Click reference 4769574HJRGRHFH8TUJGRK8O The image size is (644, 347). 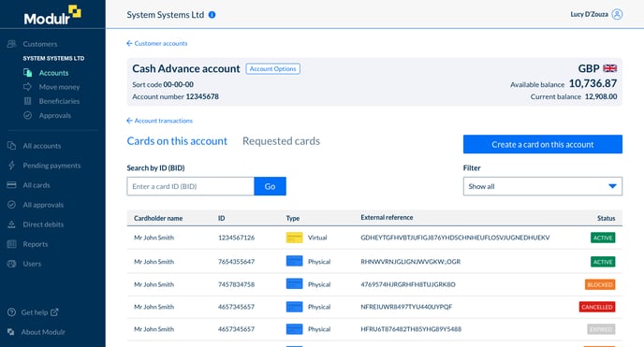(x=408, y=284)
